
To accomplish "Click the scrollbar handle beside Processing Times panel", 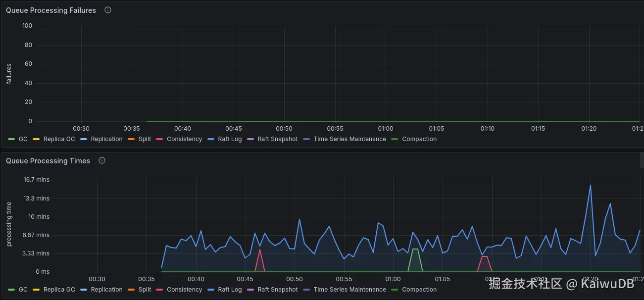I will tap(642, 160).
